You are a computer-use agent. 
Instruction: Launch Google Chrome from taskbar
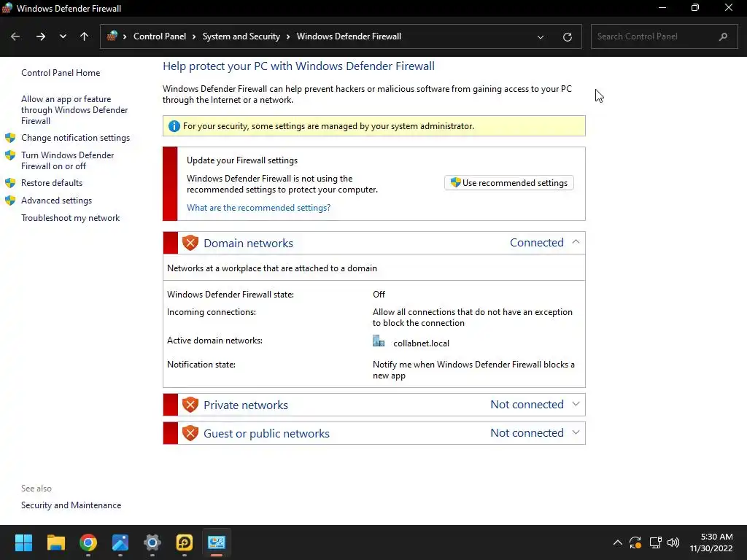tap(88, 542)
